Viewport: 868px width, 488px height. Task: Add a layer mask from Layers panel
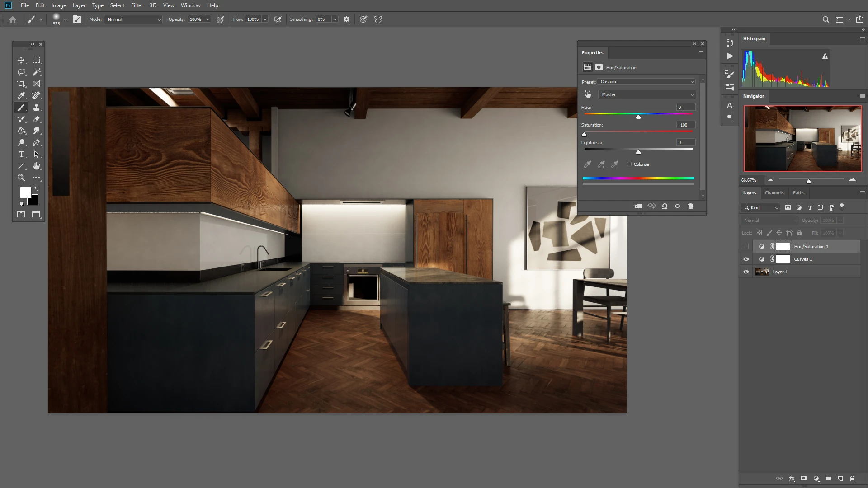pos(803,478)
